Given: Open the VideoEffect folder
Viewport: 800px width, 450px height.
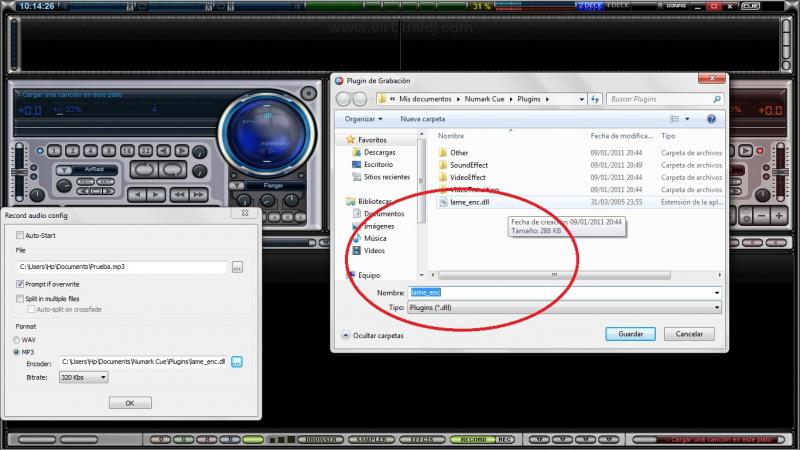Looking at the screenshot, I should (x=467, y=177).
